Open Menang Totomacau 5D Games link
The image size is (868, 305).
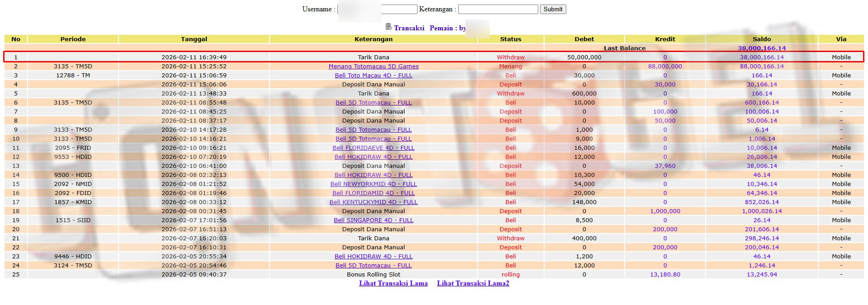pos(373,67)
